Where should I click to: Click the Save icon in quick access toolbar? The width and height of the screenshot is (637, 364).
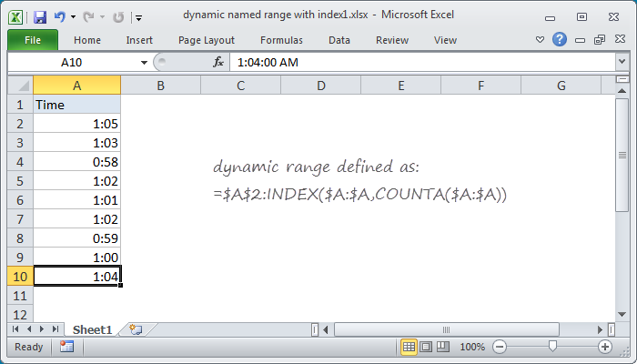pyautogui.click(x=39, y=16)
